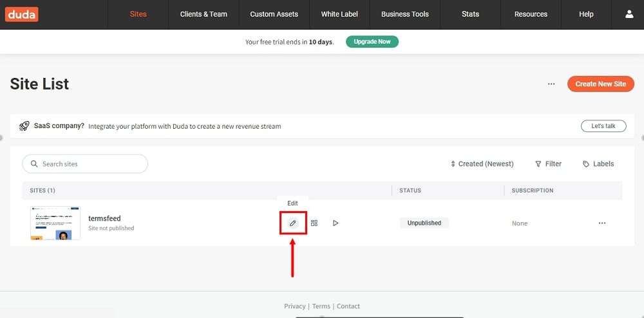Image resolution: width=644 pixels, height=318 pixels.
Task: Open the three-dot menu for termsfeed row
Action: pos(602,223)
